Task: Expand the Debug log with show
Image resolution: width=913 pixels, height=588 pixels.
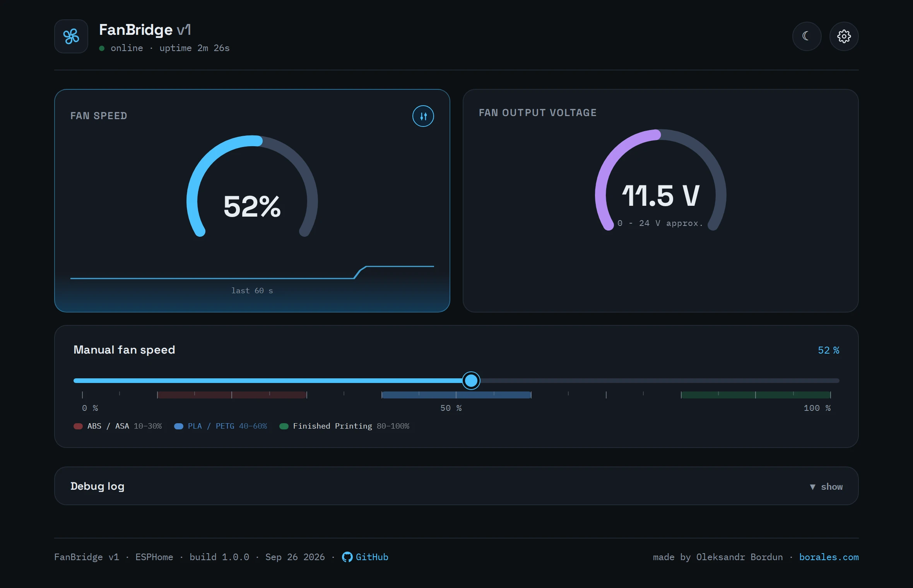Action: (x=826, y=487)
